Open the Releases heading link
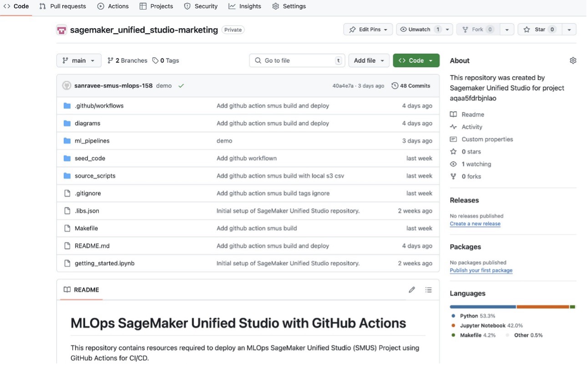The width and height of the screenshot is (588, 365). [x=464, y=200]
